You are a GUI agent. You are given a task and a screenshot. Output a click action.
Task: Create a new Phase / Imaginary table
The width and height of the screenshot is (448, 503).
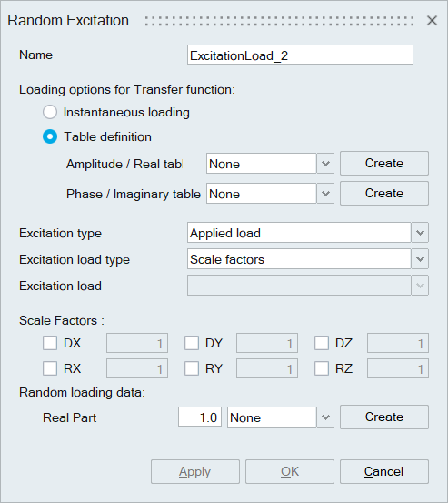click(383, 193)
